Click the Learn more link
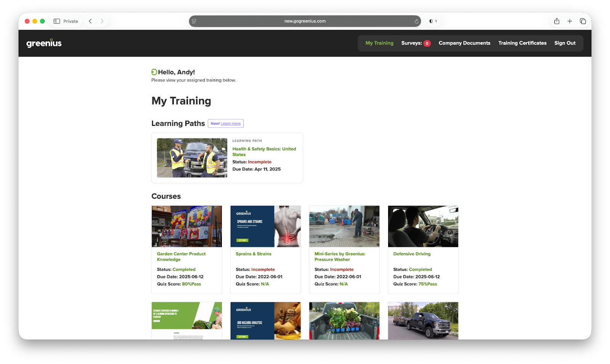This screenshot has width=610, height=364. click(x=231, y=123)
